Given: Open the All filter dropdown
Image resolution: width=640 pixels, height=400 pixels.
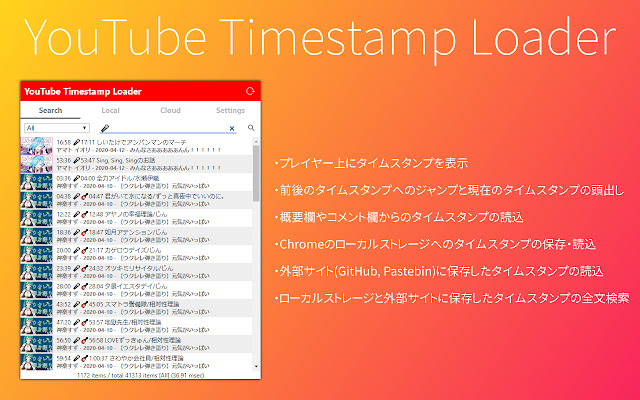Looking at the screenshot, I should [x=57, y=128].
